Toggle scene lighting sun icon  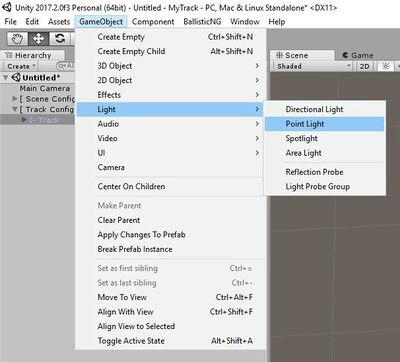point(386,66)
